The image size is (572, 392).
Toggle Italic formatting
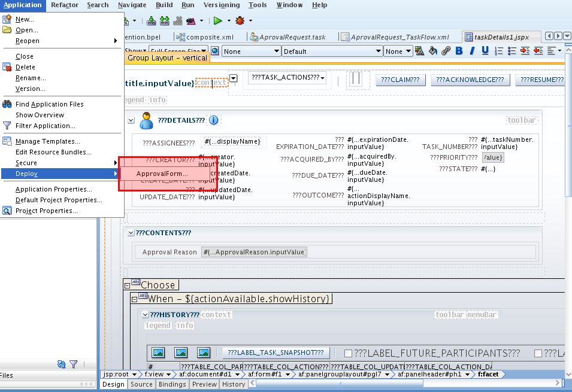click(472, 51)
